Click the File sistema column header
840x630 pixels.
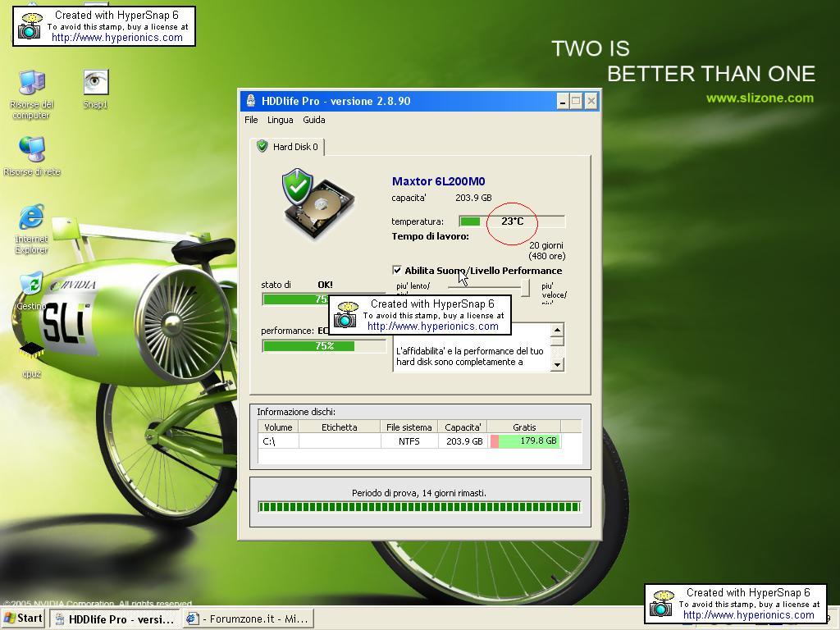[409, 427]
